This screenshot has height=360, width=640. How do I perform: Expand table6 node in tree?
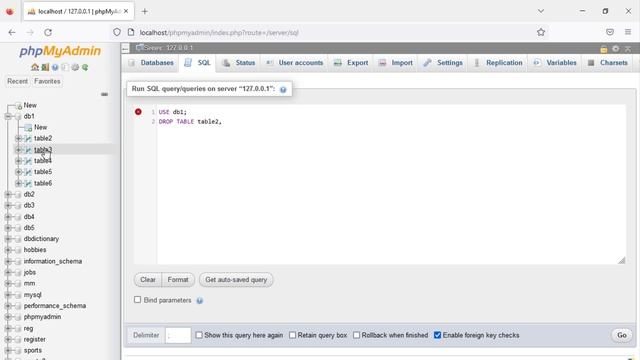coord(18,183)
